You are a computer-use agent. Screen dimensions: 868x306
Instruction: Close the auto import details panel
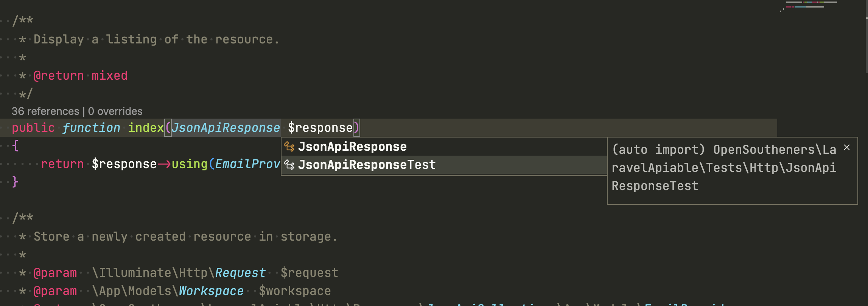(847, 148)
